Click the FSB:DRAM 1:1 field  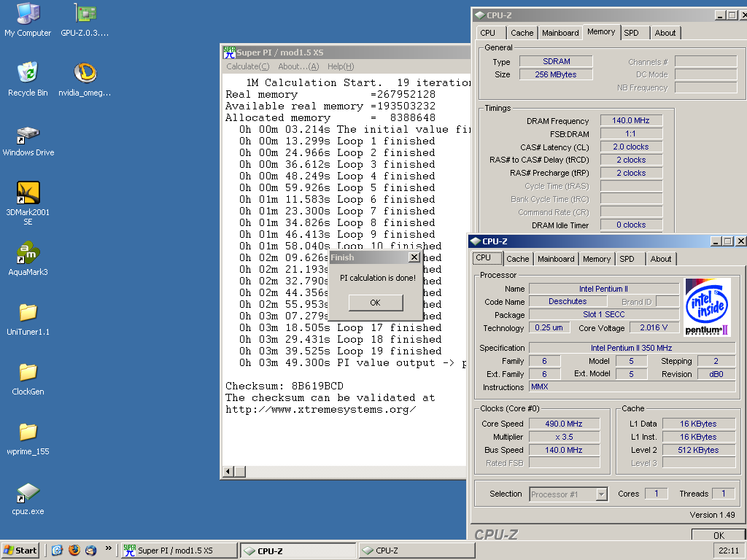pos(631,134)
